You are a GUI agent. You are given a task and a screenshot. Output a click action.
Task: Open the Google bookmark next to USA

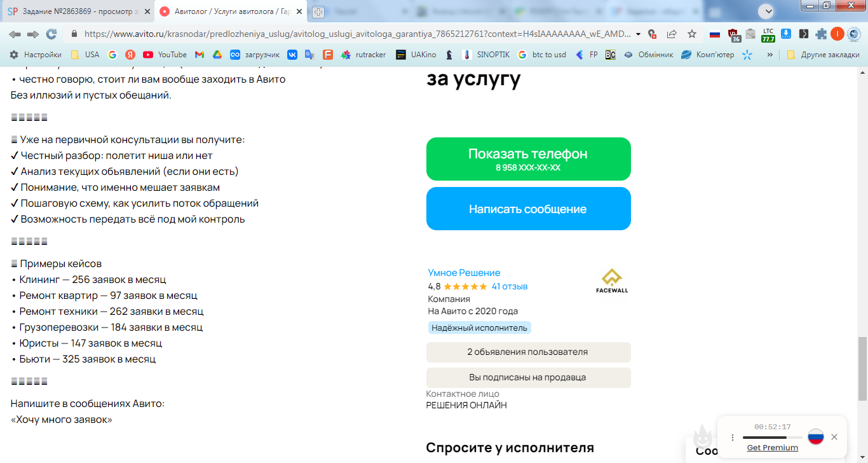[112, 55]
